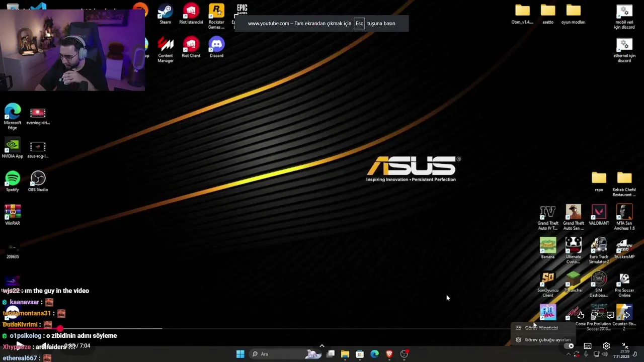Screen dimensions: 644x362
Task: Open the NVIDIA App shortcut
Action: [13, 148]
